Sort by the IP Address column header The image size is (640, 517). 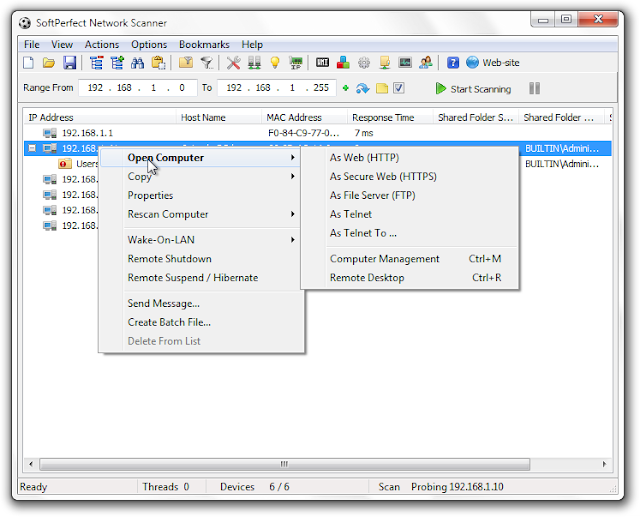[x=100, y=118]
